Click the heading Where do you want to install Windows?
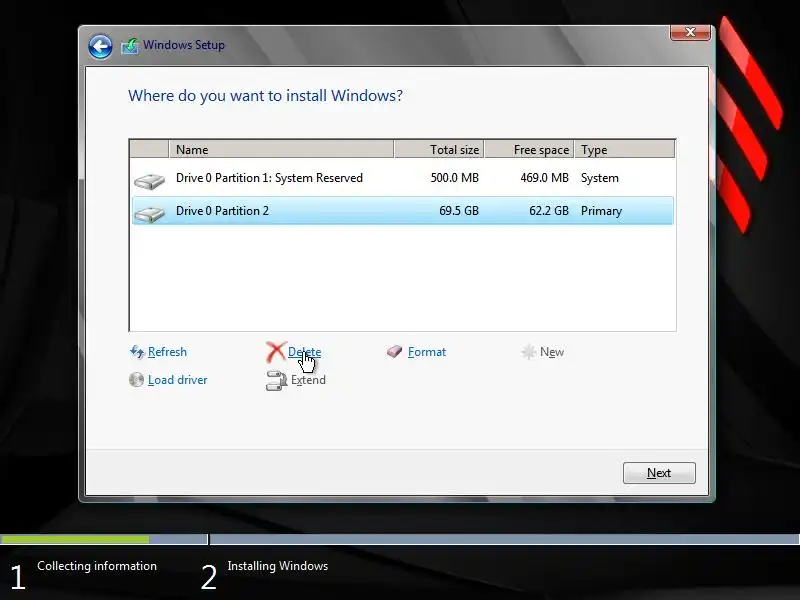The width and height of the screenshot is (800, 600). click(265, 95)
